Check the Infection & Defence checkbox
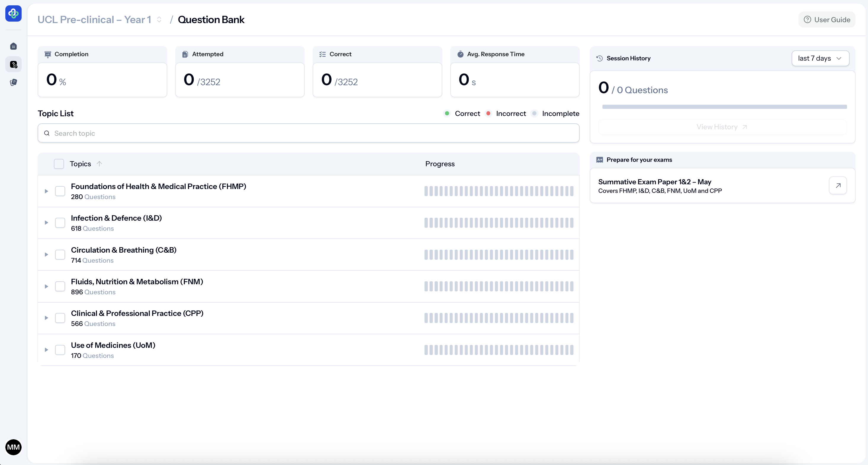Screen dimensions: 868x465 coord(60,222)
